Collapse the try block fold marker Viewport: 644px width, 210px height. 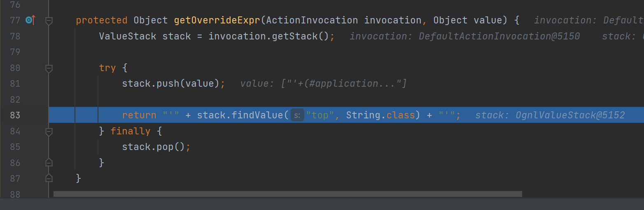point(49,68)
